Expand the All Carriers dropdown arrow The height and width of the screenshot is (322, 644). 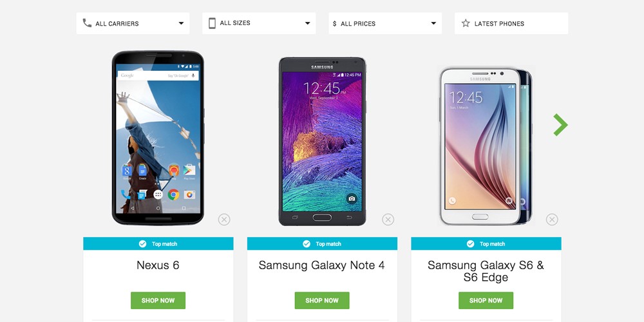181,23
